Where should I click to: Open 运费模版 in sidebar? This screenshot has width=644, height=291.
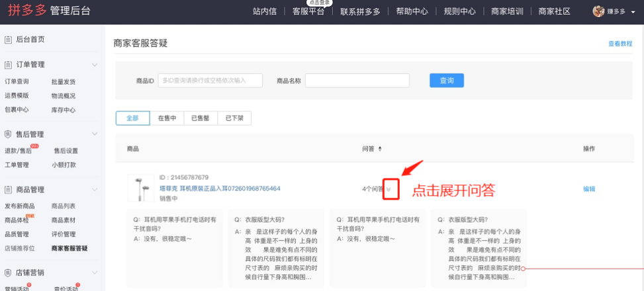(17, 96)
